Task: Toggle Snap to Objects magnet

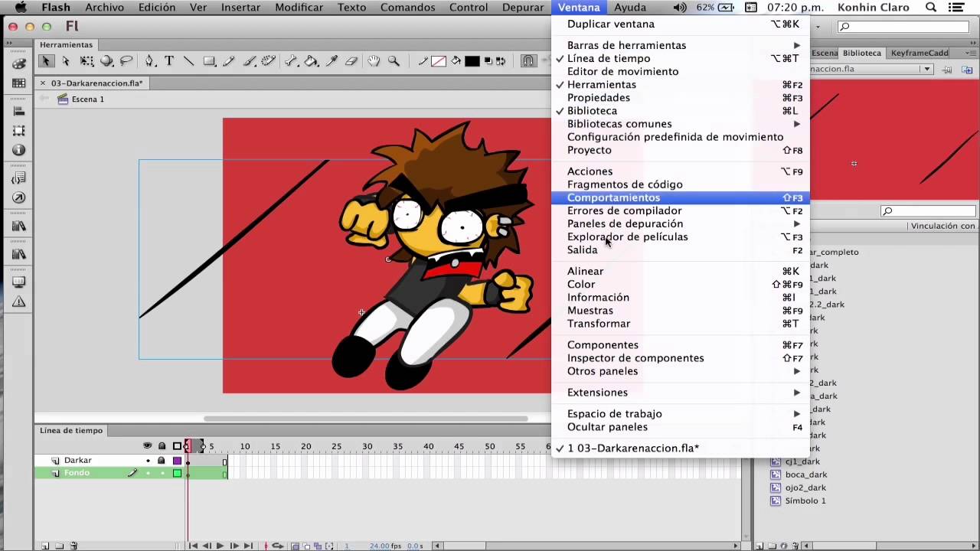Action: point(528,61)
